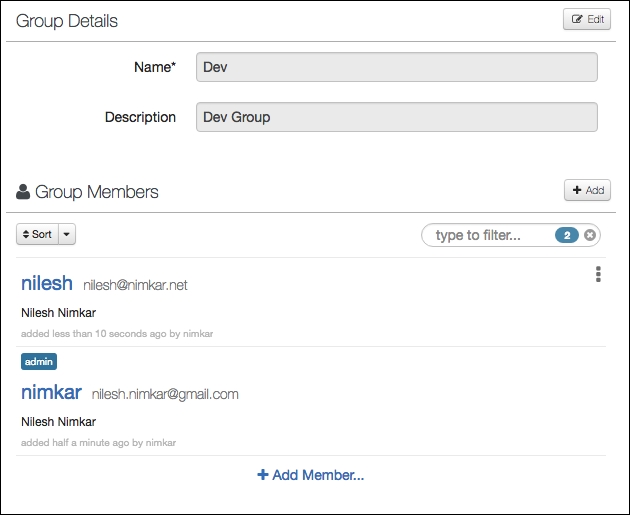
Task: Click the pencil icon in the Edit button
Action: (577, 19)
